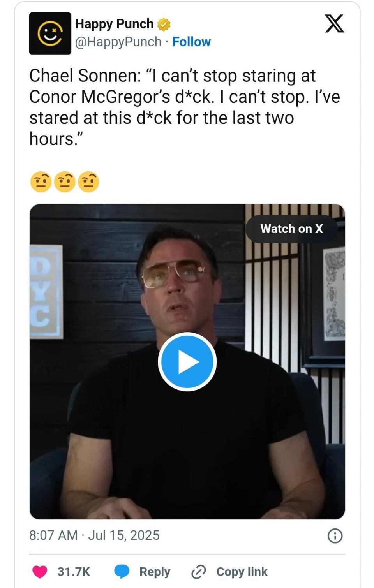Click the video thumbnail of the man in glasses
374x588 pixels.
pos(187,362)
